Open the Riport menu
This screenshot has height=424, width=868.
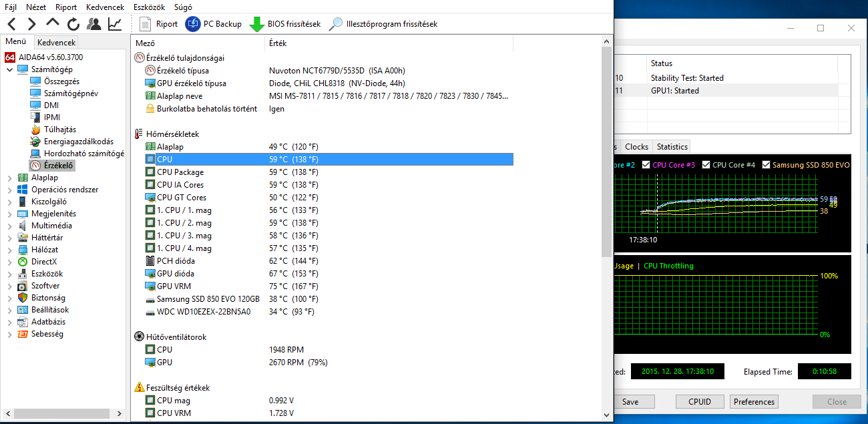(x=66, y=7)
